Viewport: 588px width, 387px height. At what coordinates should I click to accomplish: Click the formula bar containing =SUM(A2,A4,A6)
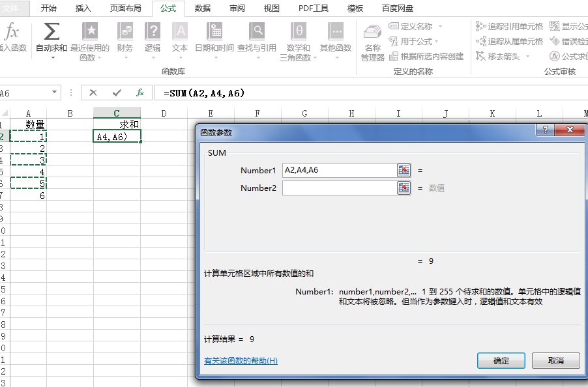click(372, 93)
